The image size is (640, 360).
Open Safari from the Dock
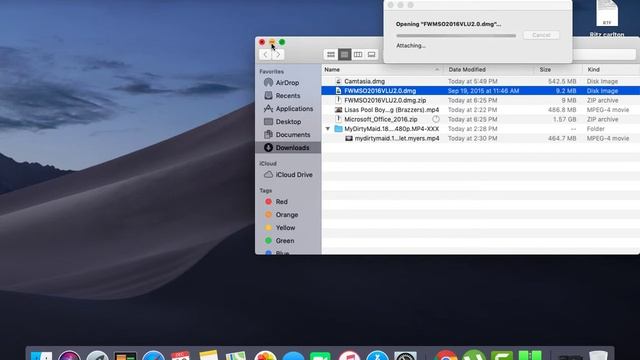[153, 356]
